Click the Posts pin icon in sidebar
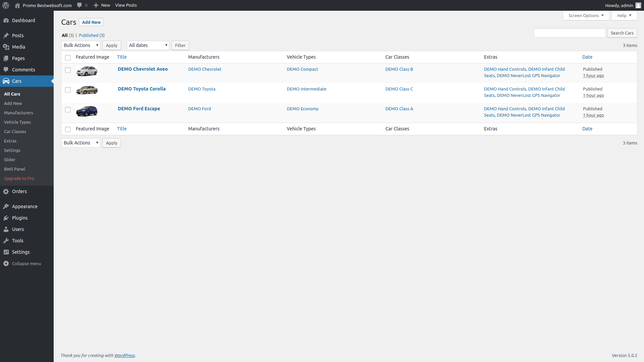 click(x=6, y=36)
